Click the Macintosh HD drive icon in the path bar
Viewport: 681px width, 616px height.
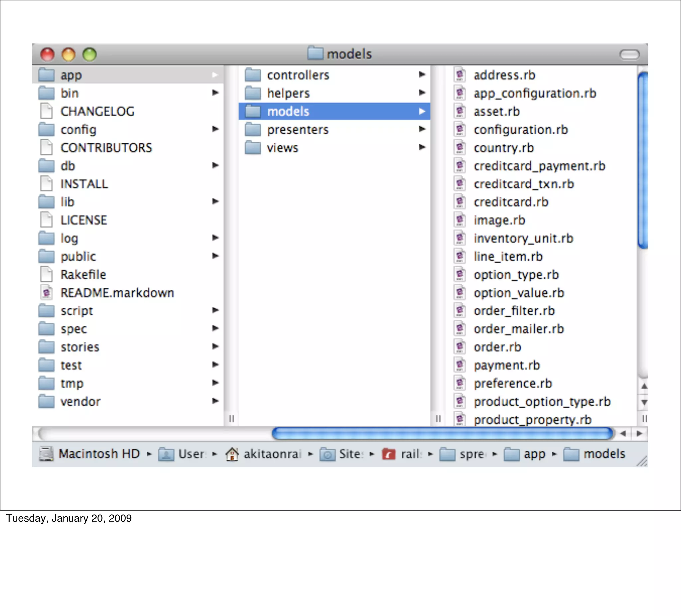point(46,454)
